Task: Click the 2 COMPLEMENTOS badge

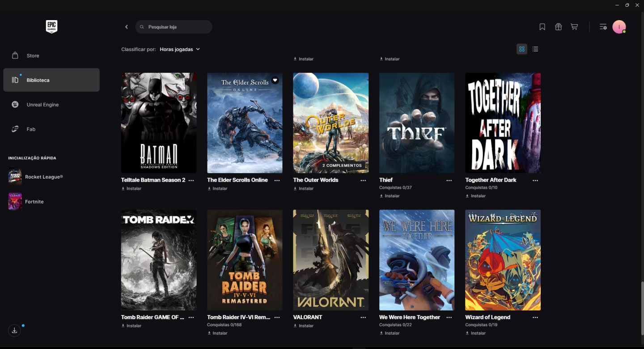Action: click(342, 166)
